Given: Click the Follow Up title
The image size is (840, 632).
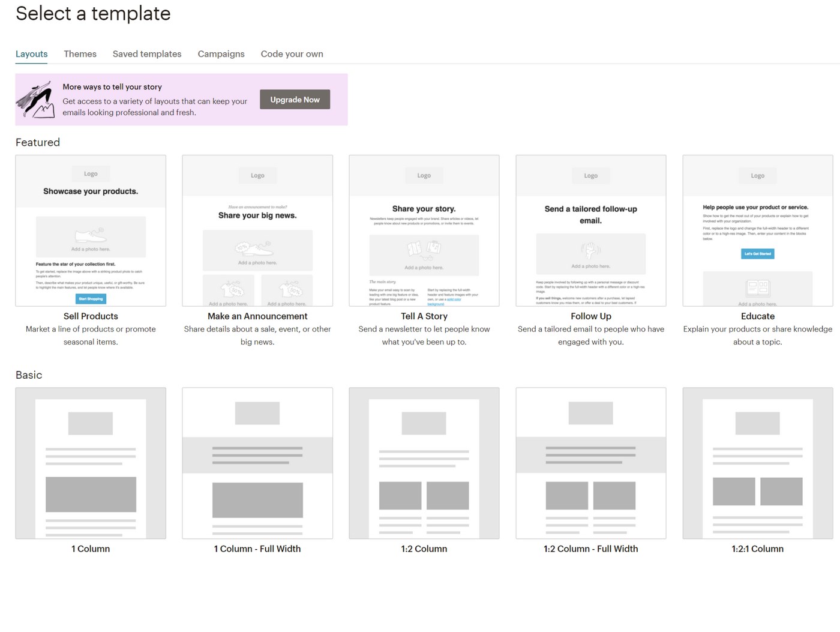Looking at the screenshot, I should click(591, 316).
